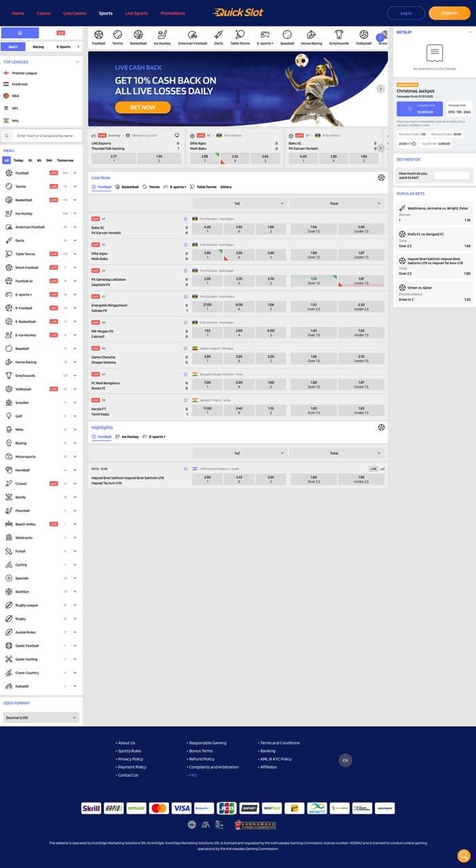Open the Decimal 2.00 odds format dropdown
The height and width of the screenshot is (868, 476).
coord(41,717)
